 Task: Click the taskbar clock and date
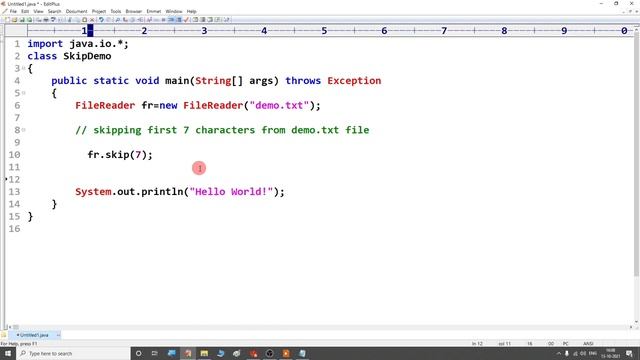coord(611,353)
